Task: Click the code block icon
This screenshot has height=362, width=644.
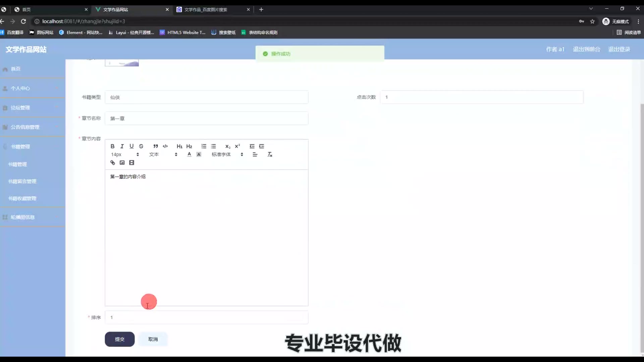Action: [x=165, y=146]
